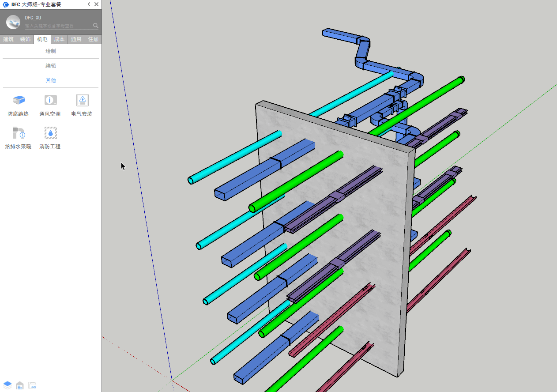Click the building icon in bottom bar
Screen dimensions: 557x392
[x=20, y=385]
